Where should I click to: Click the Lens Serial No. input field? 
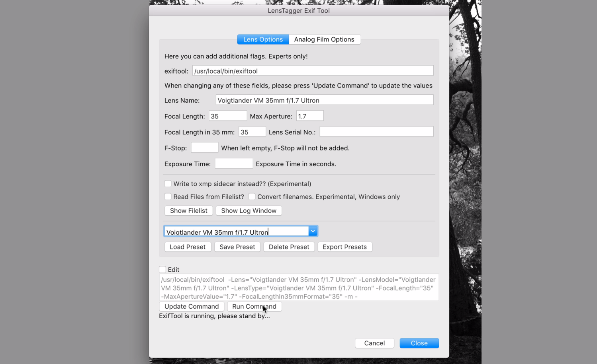tap(376, 131)
